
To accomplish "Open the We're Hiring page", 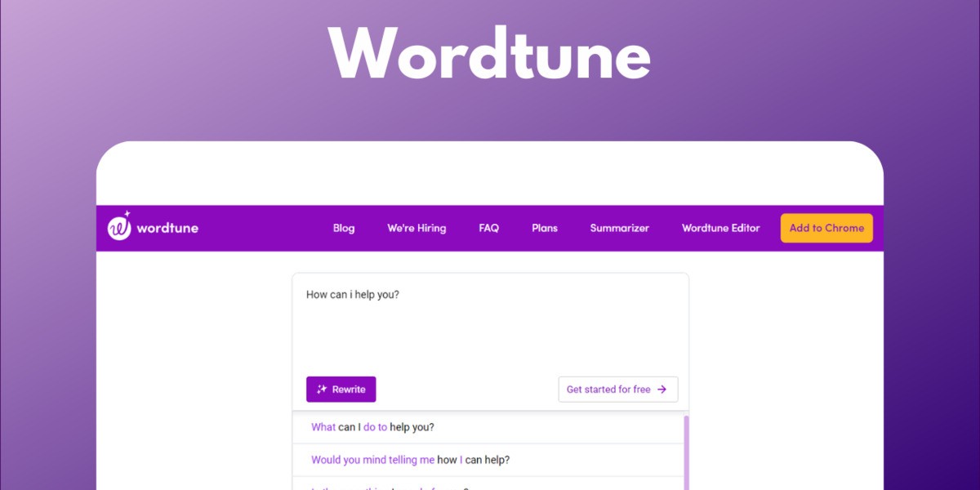I will [x=416, y=228].
